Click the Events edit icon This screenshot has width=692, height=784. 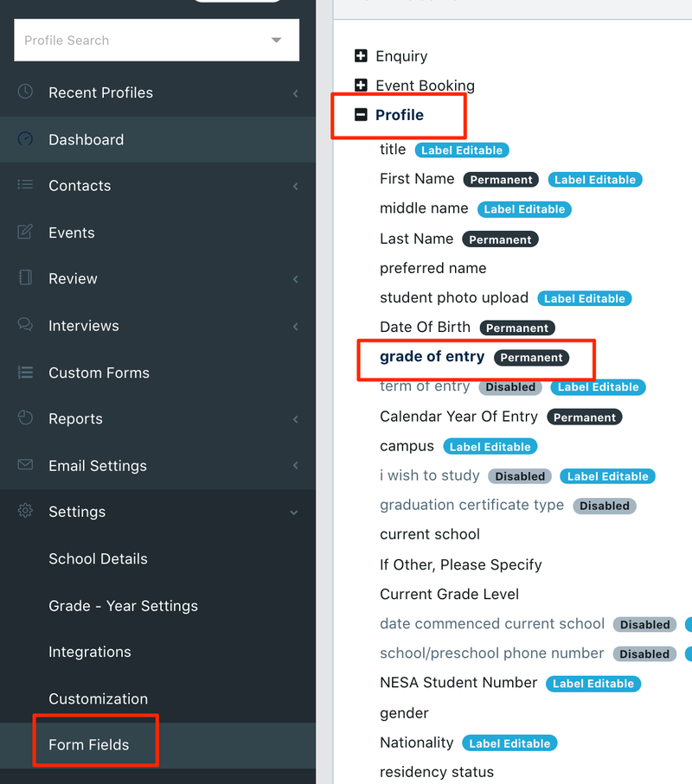coord(25,232)
